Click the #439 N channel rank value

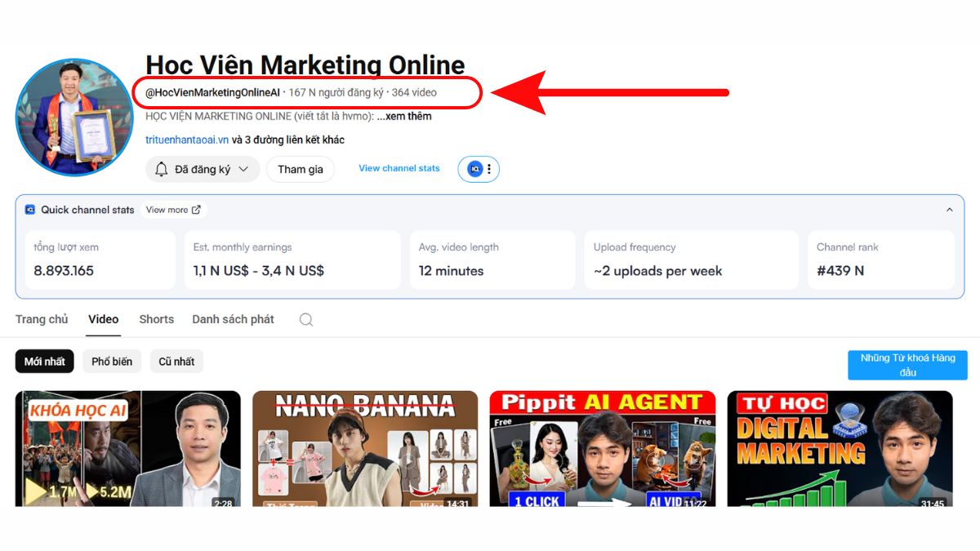[840, 271]
